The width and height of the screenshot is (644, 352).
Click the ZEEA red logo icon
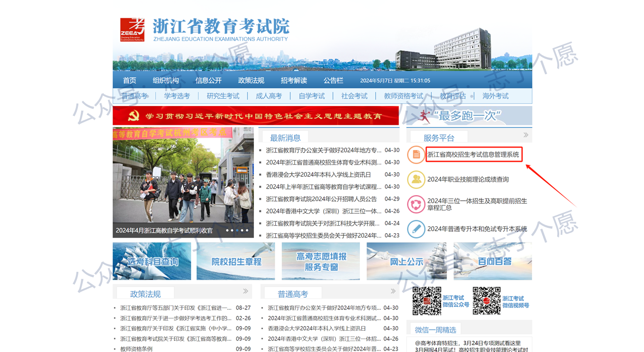point(132,29)
